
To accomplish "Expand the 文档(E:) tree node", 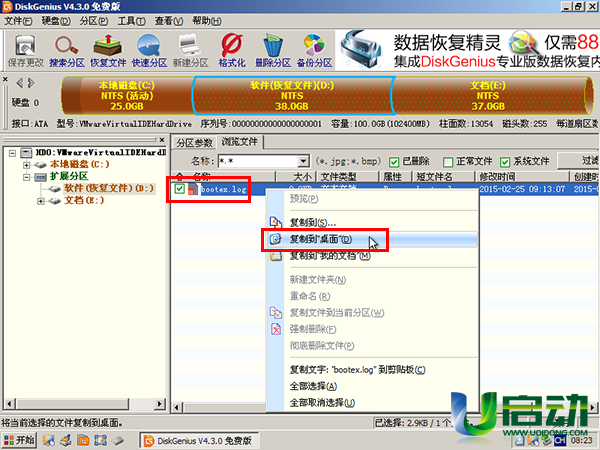I will [41, 201].
